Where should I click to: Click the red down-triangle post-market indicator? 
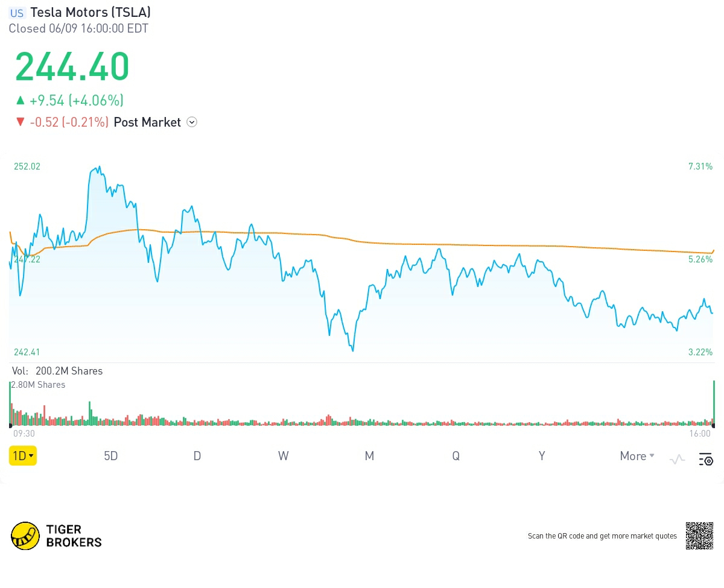point(21,122)
